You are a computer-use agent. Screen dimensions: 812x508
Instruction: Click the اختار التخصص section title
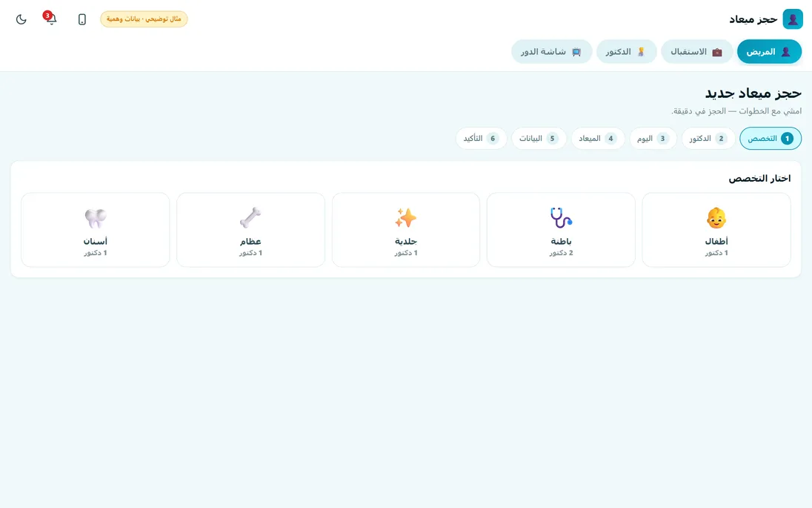(x=759, y=178)
